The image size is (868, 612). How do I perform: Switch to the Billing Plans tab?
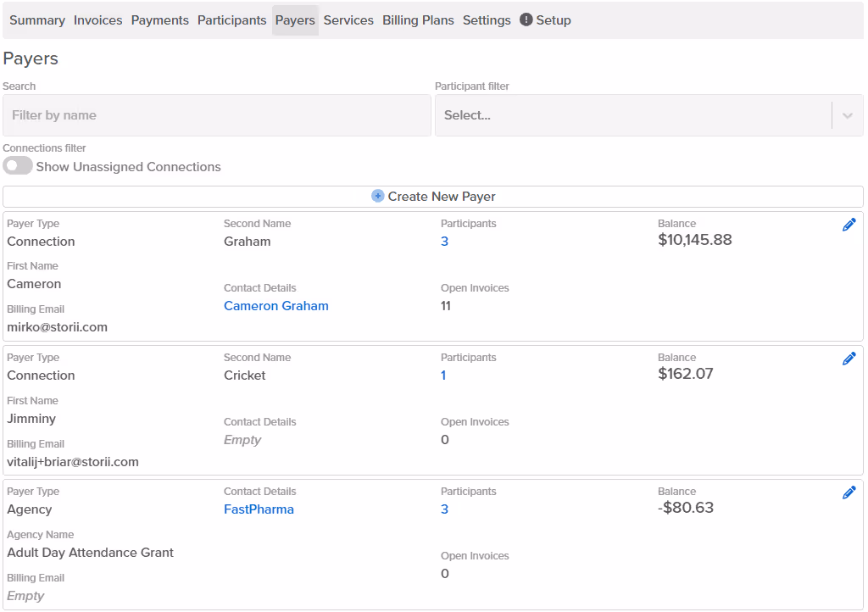(x=418, y=20)
